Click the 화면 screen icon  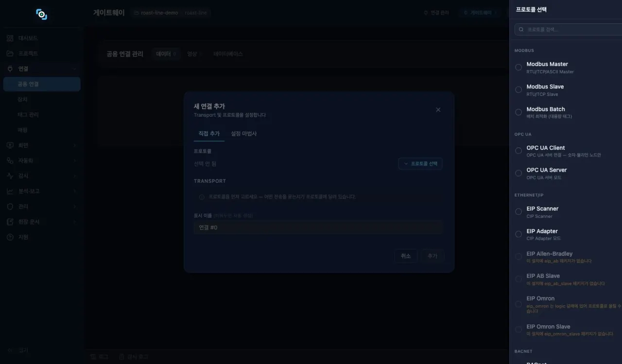(x=10, y=145)
